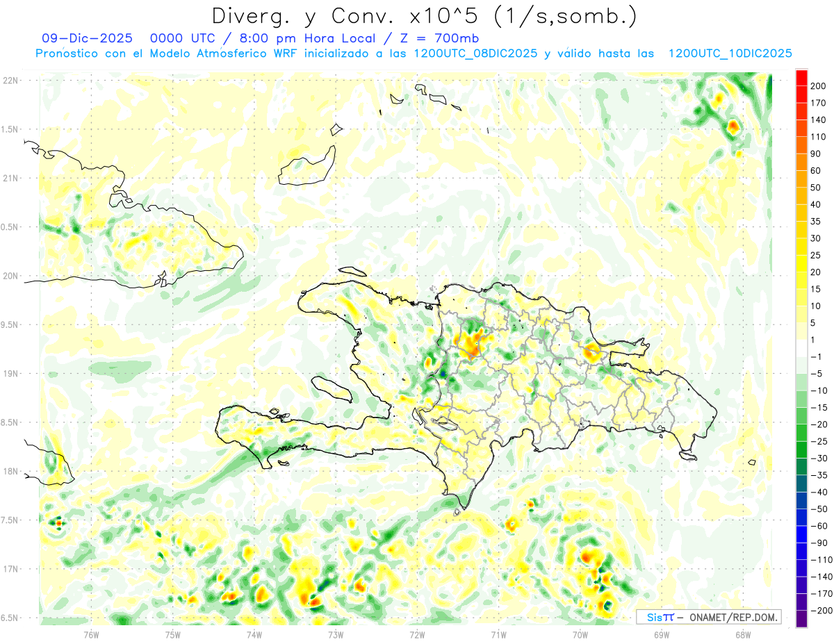Click the colorbar value '35'
This screenshot has height=644, width=834.
click(817, 222)
